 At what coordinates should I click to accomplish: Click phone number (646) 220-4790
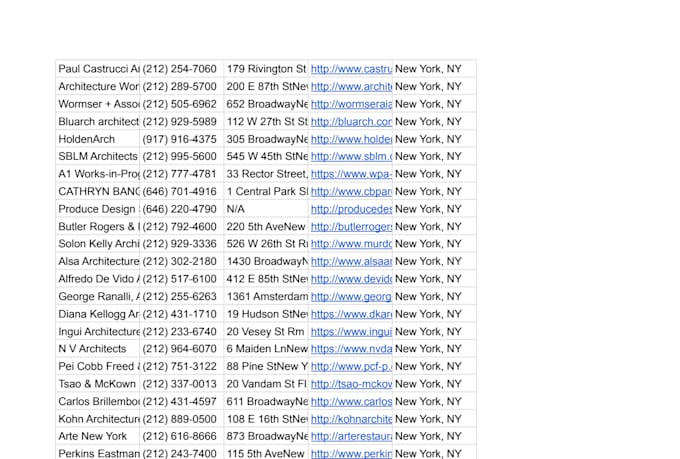(179, 209)
